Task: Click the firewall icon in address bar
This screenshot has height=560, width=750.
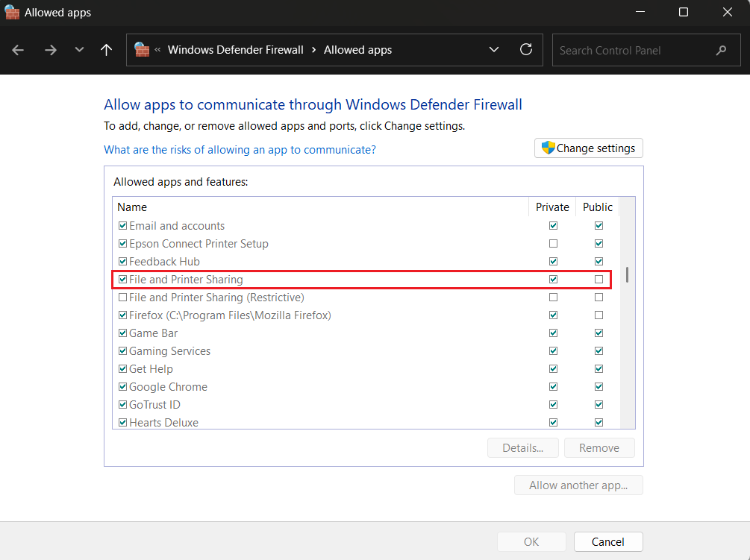Action: (x=142, y=50)
